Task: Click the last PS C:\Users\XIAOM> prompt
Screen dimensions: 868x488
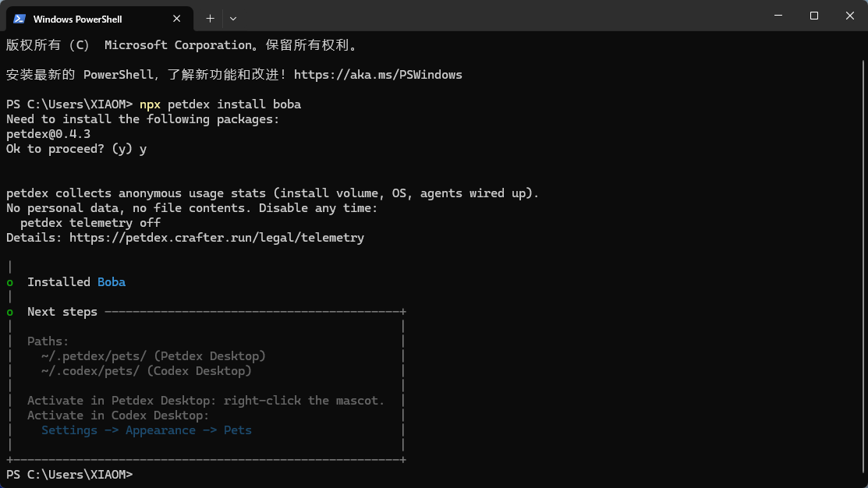Action: click(69, 475)
